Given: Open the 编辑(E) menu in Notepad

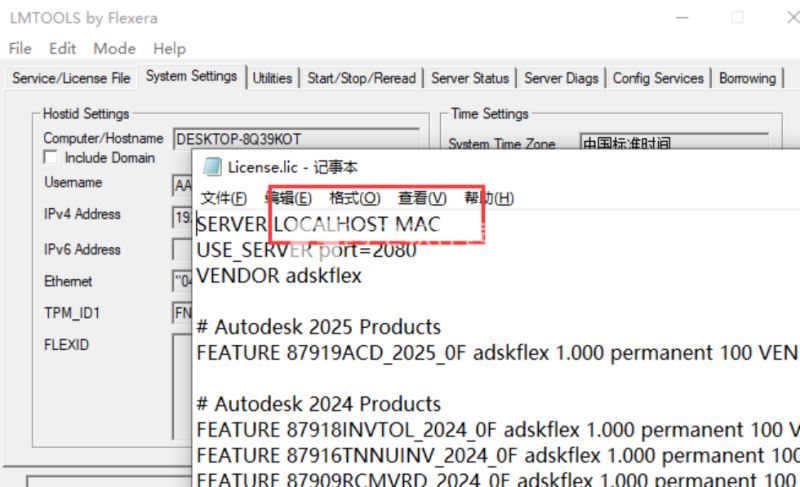Looking at the screenshot, I should coord(288,198).
